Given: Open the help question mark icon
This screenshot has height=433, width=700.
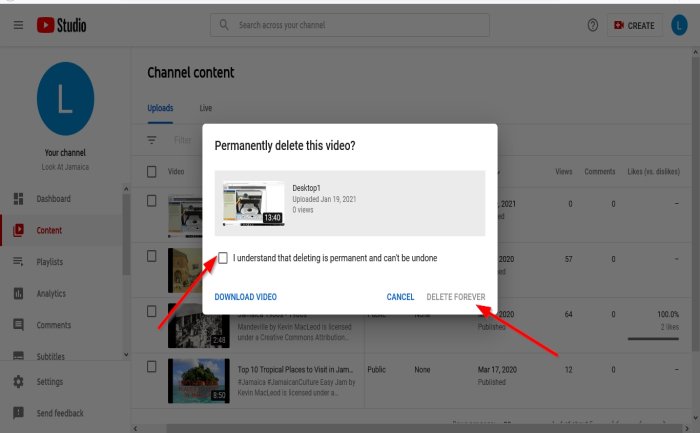Looking at the screenshot, I should pos(592,25).
